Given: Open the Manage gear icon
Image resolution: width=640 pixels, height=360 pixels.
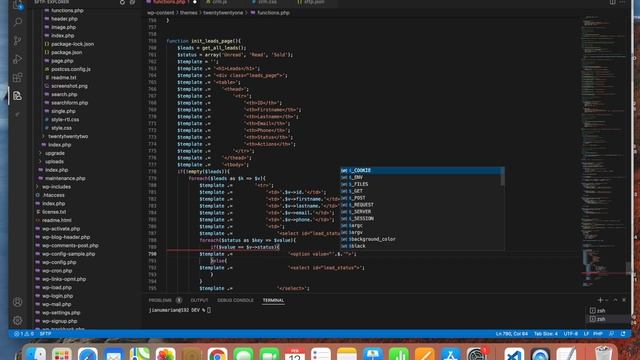Looking at the screenshot, I should pos(18,320).
